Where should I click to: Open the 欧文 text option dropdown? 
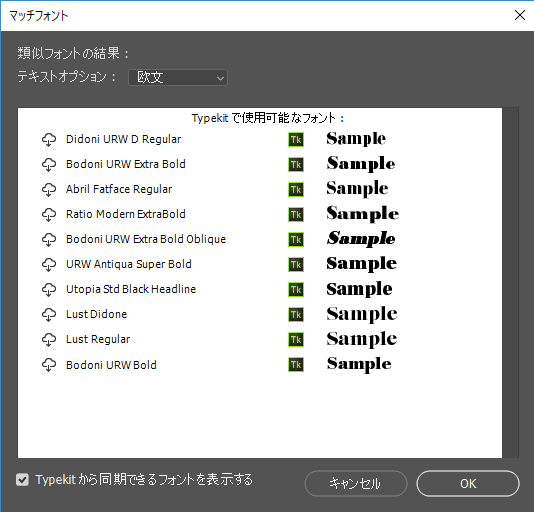tap(178, 77)
